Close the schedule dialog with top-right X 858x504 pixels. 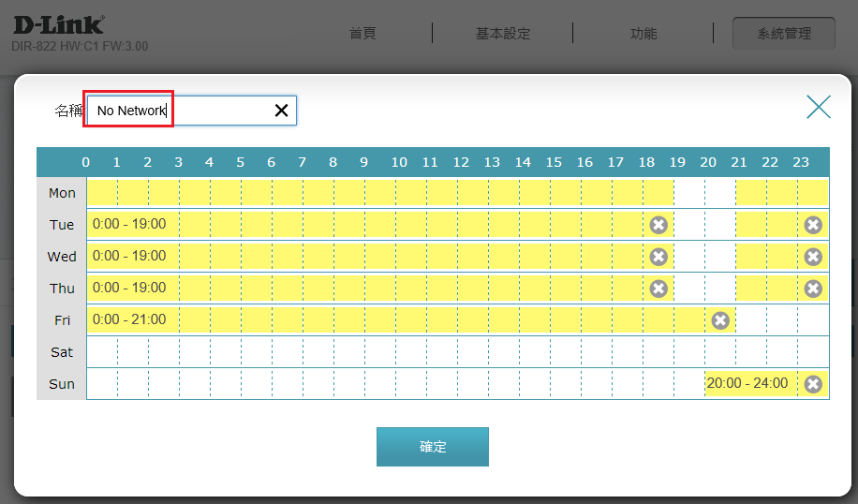coord(819,107)
